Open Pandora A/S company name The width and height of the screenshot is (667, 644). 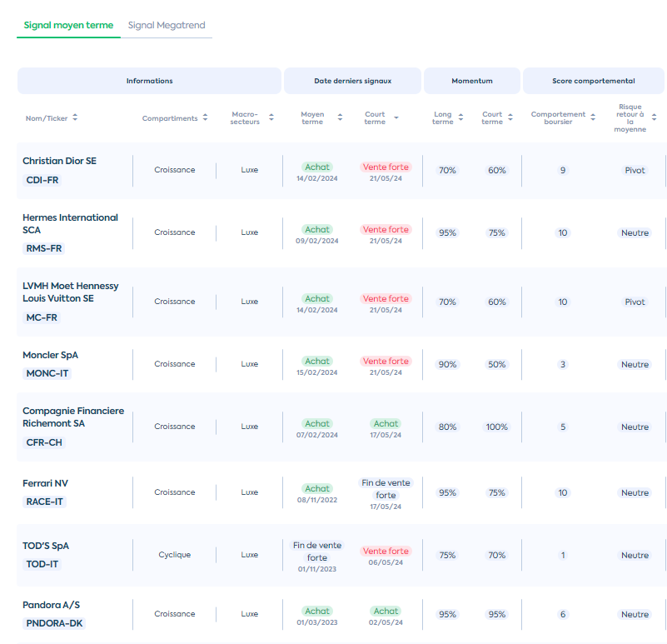click(x=51, y=605)
